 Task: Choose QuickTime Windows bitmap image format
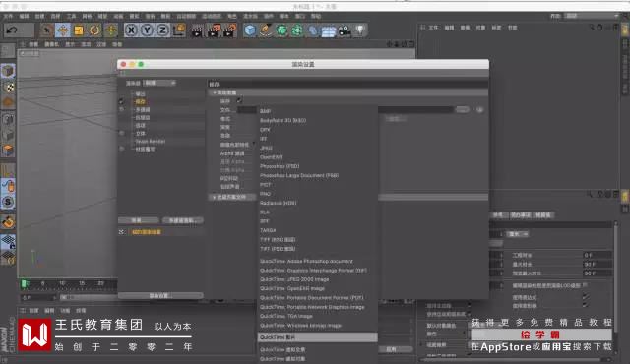[300, 325]
